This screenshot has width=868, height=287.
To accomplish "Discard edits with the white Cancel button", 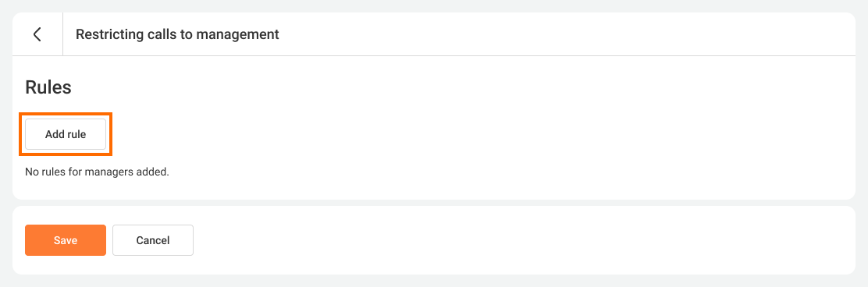I will pos(153,240).
